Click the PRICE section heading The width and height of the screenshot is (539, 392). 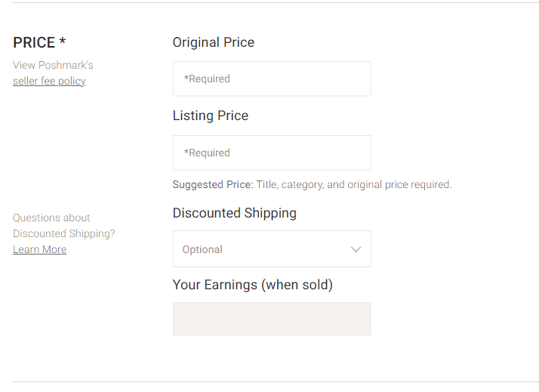[34, 43]
